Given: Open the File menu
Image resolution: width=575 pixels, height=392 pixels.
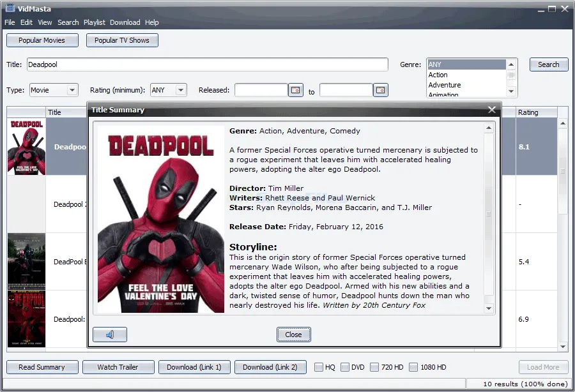Looking at the screenshot, I should pyautogui.click(x=10, y=22).
